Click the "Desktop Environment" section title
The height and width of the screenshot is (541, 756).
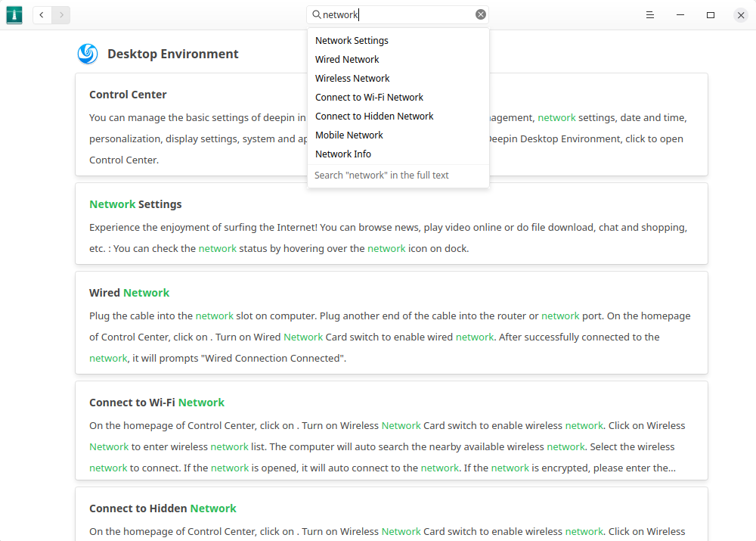pos(172,54)
